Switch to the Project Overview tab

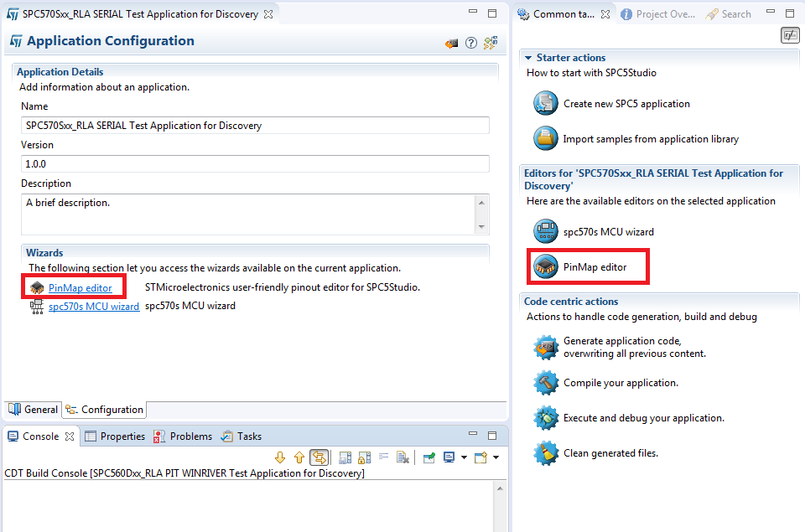click(658, 14)
